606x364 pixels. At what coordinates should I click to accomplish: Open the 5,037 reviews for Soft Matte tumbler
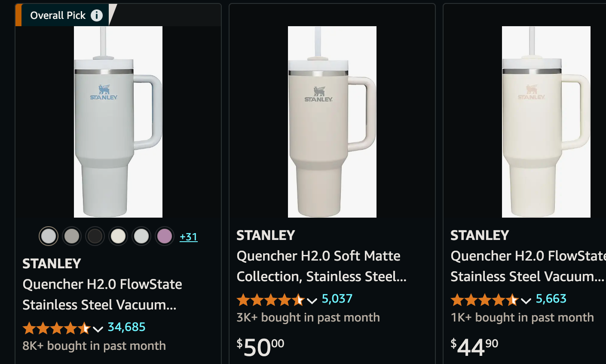337,298
